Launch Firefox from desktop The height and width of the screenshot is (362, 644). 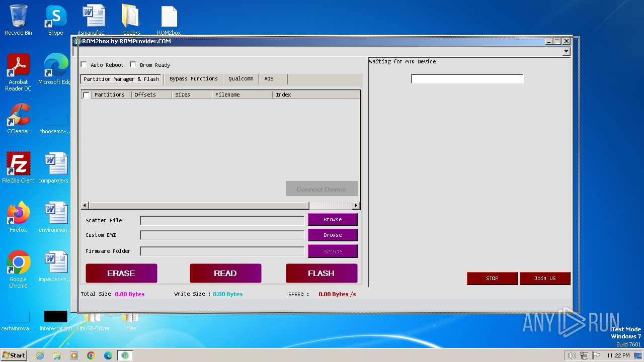[x=18, y=217]
